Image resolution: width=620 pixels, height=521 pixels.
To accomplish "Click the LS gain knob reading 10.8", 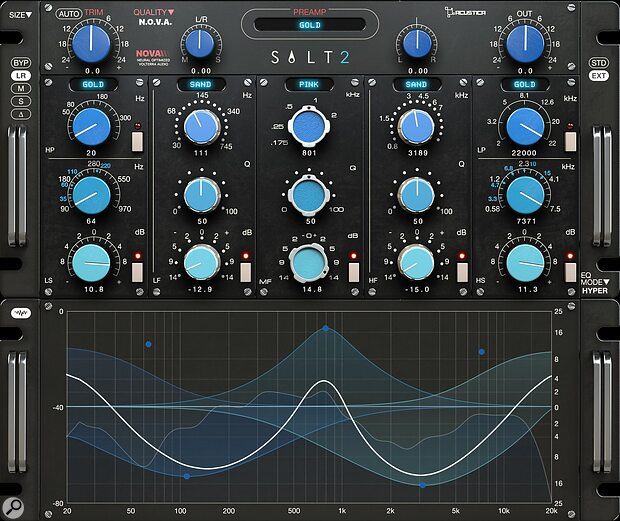I will pos(91,263).
